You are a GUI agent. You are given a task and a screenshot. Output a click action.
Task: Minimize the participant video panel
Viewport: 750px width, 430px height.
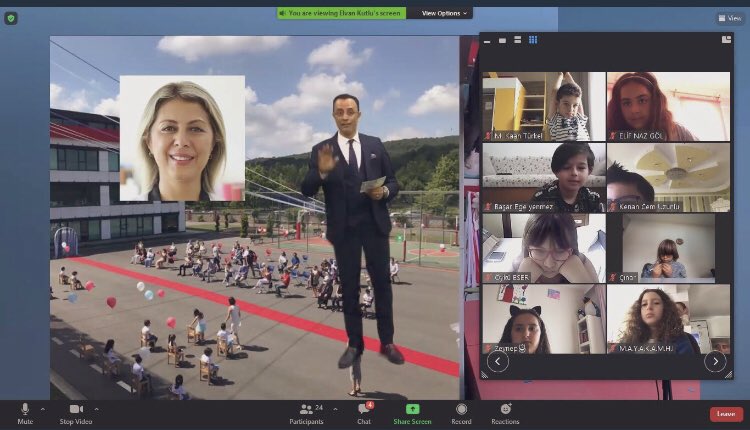[x=487, y=40]
